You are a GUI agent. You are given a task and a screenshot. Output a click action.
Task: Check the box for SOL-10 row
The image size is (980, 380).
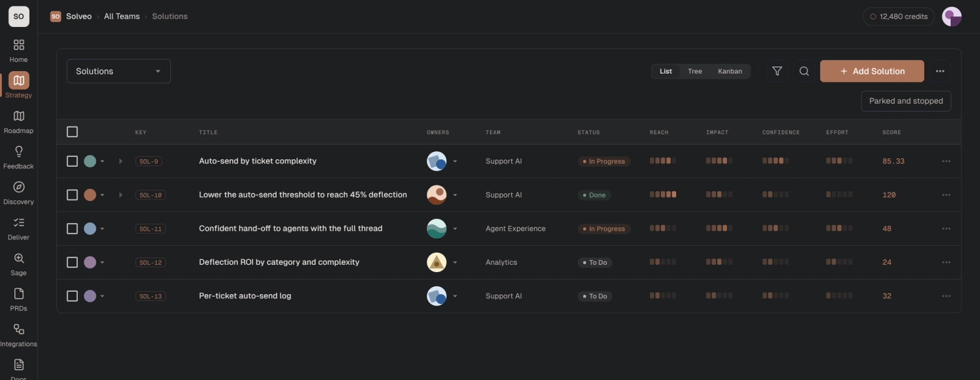72,195
